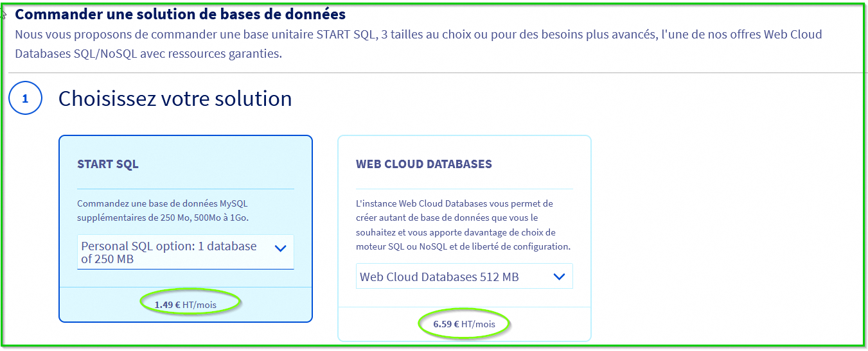Screen dimensions: 868x351
Task: Click the START SQL card title
Action: point(107,164)
